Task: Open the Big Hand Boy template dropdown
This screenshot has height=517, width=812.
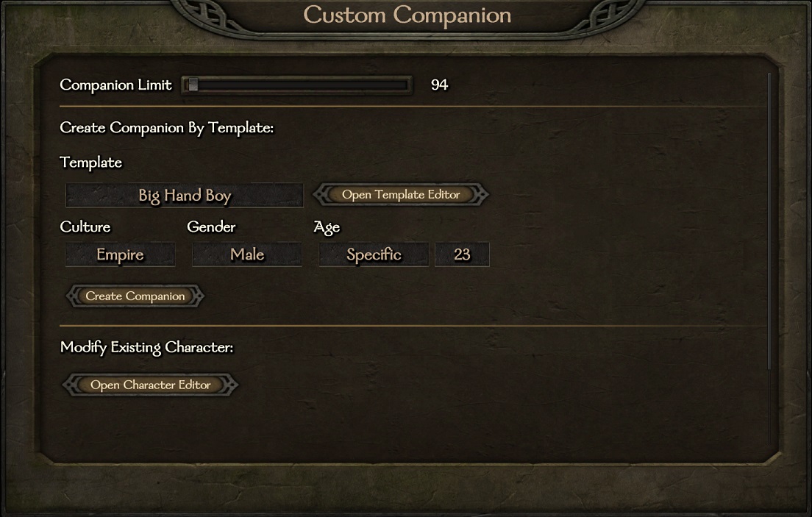Action: click(185, 196)
